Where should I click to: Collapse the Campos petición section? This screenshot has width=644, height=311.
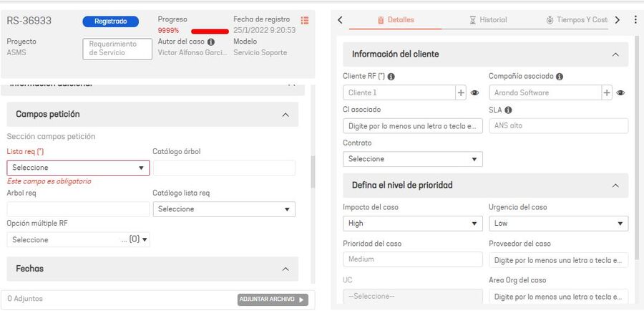click(x=286, y=115)
